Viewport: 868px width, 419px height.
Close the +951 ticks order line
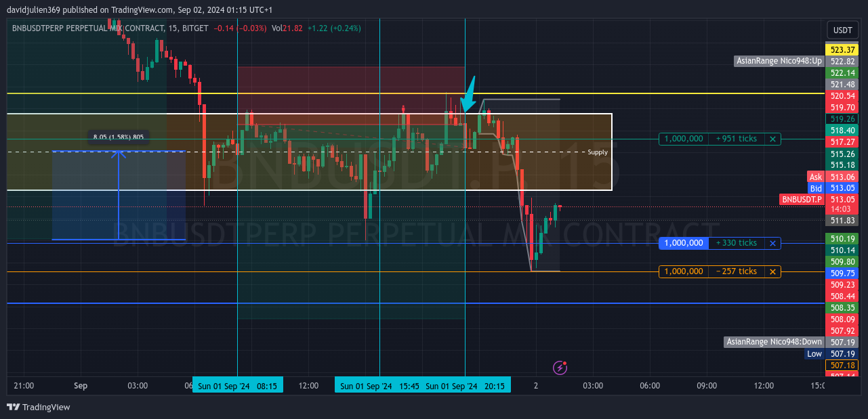point(772,139)
